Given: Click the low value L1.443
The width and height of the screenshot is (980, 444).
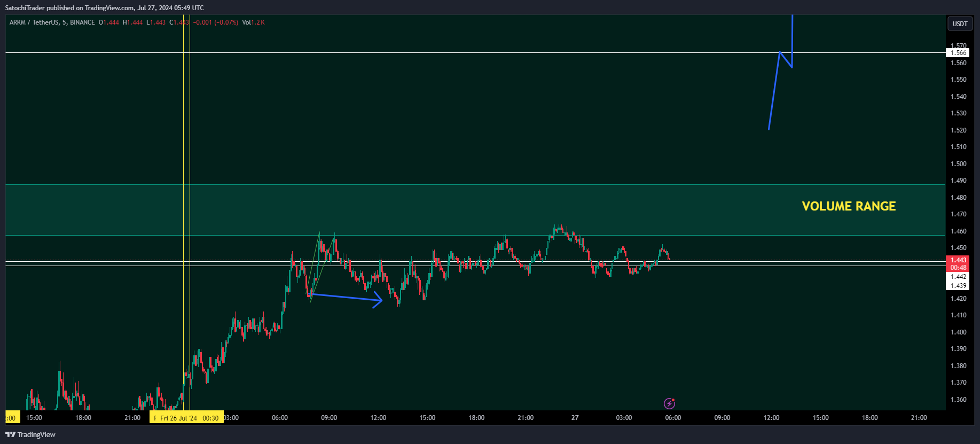Looking at the screenshot, I should pos(156,22).
